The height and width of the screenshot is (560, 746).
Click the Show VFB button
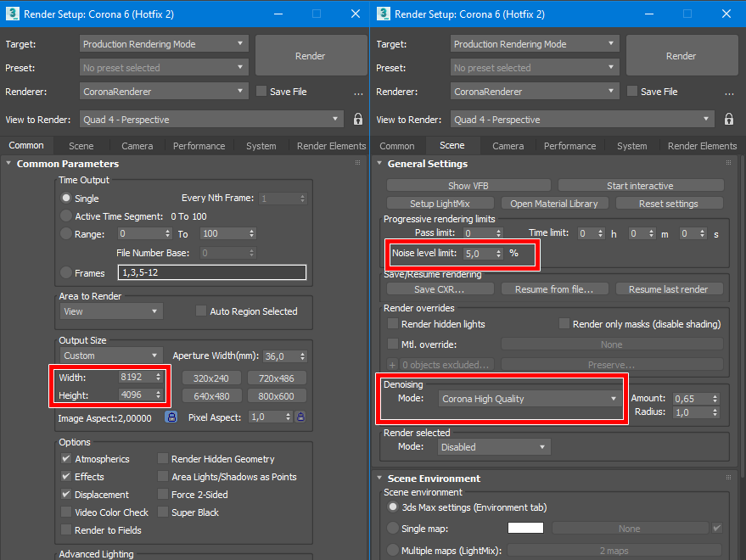[x=468, y=186]
